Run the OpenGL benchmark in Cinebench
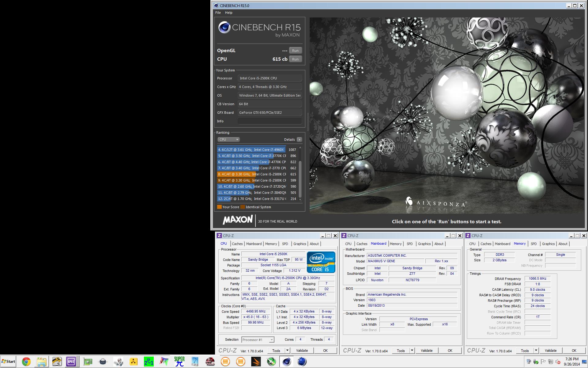Viewport: 588px width, 368px height. pos(295,51)
